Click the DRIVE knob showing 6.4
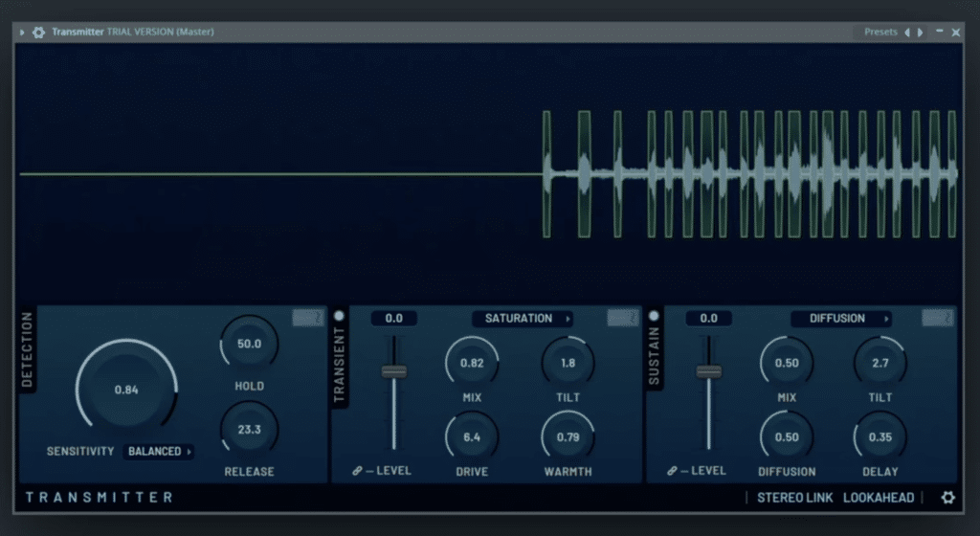 click(472, 437)
